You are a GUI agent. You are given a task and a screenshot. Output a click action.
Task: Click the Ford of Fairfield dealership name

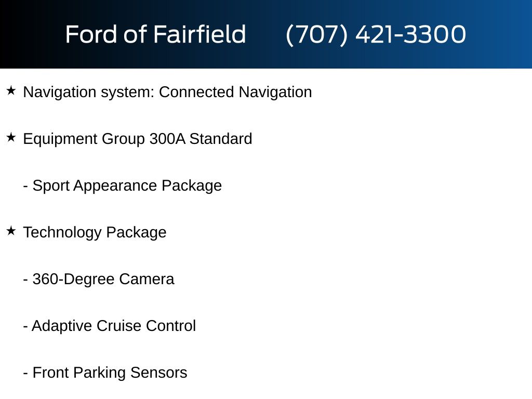click(x=155, y=35)
